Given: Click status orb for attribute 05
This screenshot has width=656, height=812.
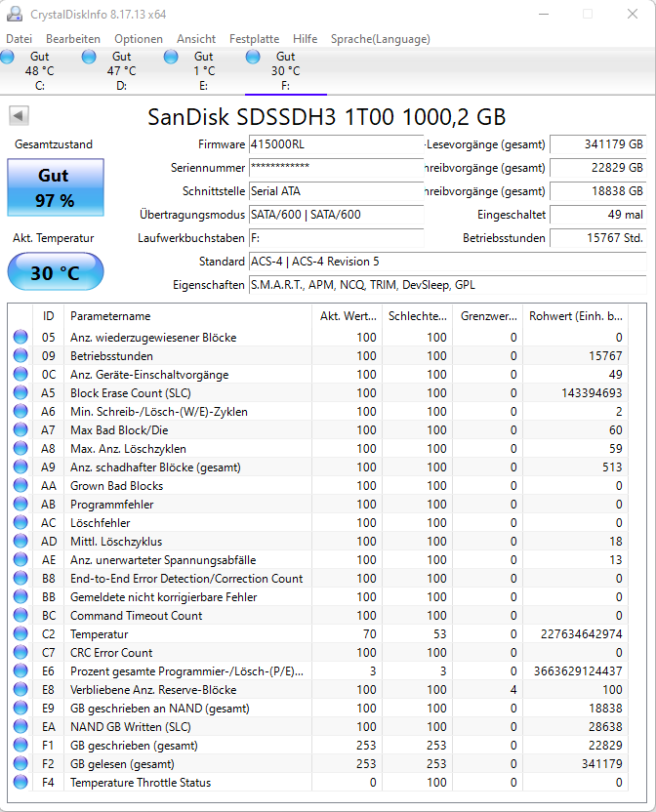Looking at the screenshot, I should (20, 337).
